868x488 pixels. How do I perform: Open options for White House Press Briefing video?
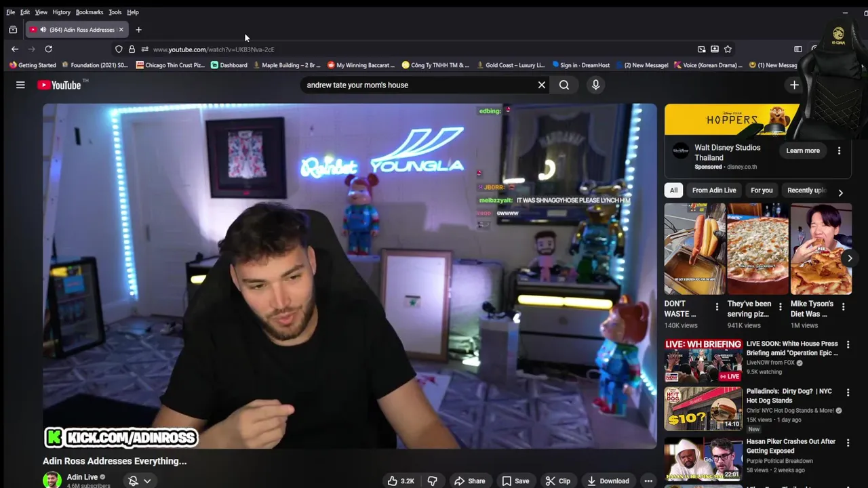(848, 345)
